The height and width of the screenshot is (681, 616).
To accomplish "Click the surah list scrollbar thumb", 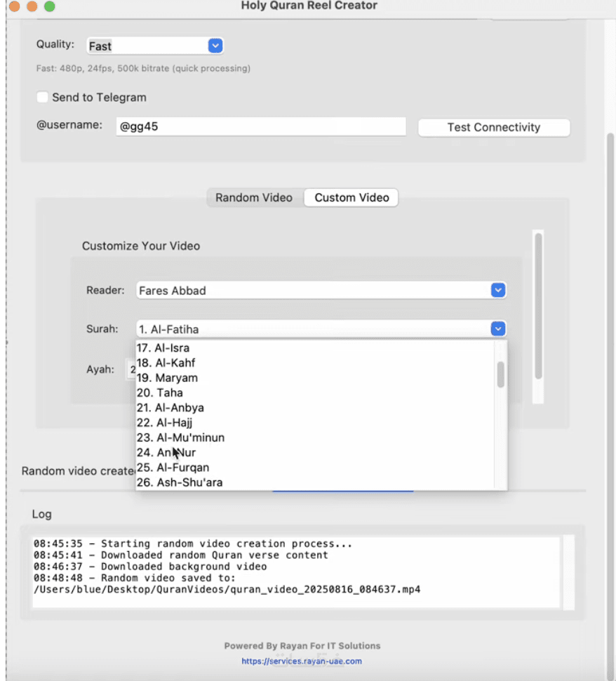I will (500, 374).
